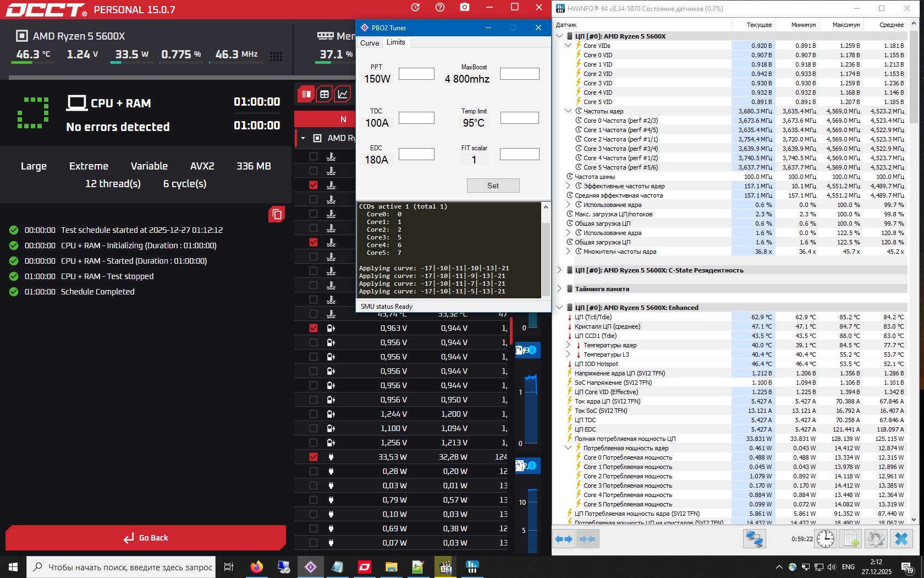
Task: Click the dotted grid icon in OCCT header
Action: tap(276, 56)
